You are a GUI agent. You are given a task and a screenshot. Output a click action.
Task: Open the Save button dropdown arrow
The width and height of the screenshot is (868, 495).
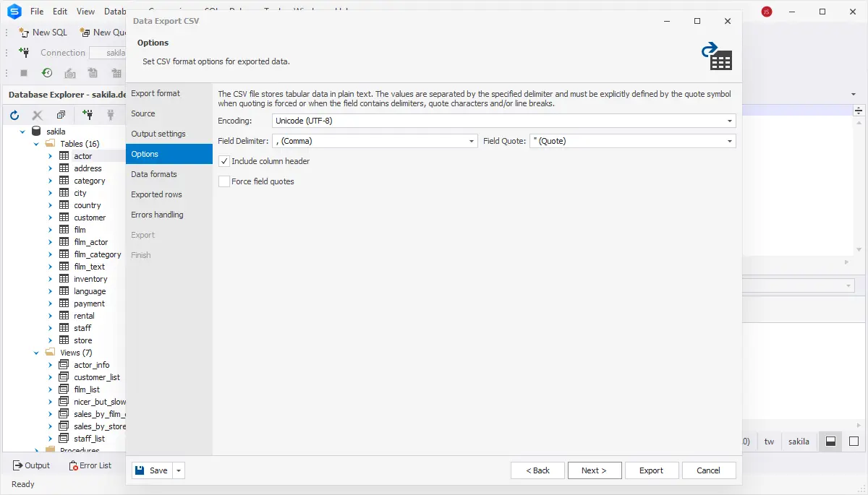179,470
